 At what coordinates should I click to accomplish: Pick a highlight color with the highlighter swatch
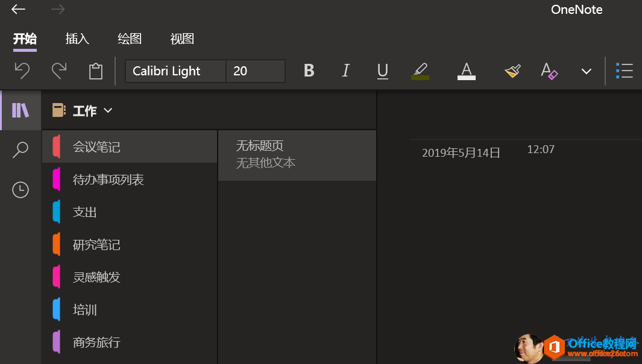pyautogui.click(x=420, y=71)
